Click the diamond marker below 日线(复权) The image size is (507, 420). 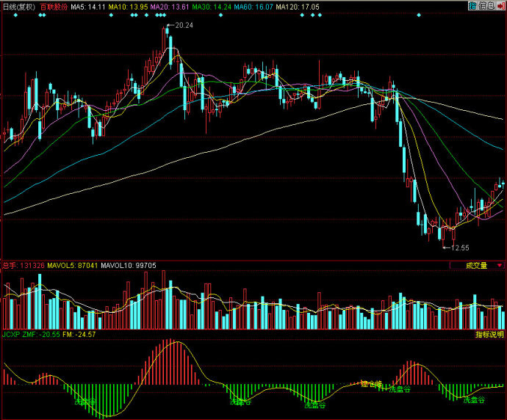[x=15, y=15]
